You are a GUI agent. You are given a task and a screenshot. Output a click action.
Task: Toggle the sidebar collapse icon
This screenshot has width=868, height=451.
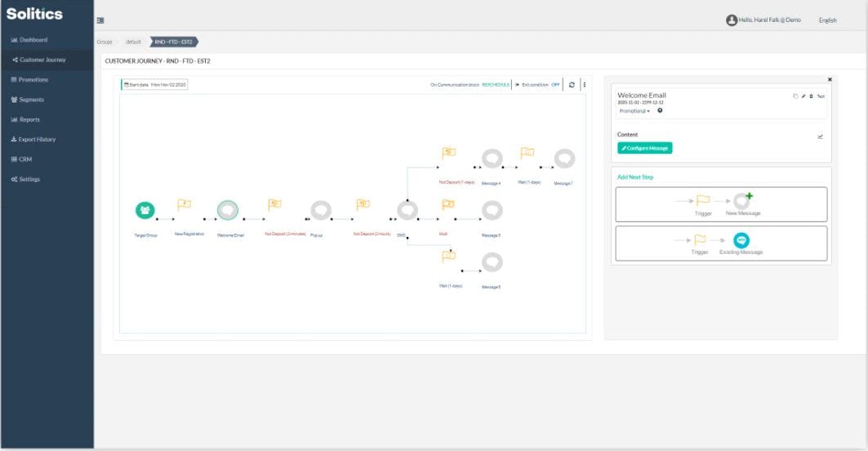[x=100, y=20]
